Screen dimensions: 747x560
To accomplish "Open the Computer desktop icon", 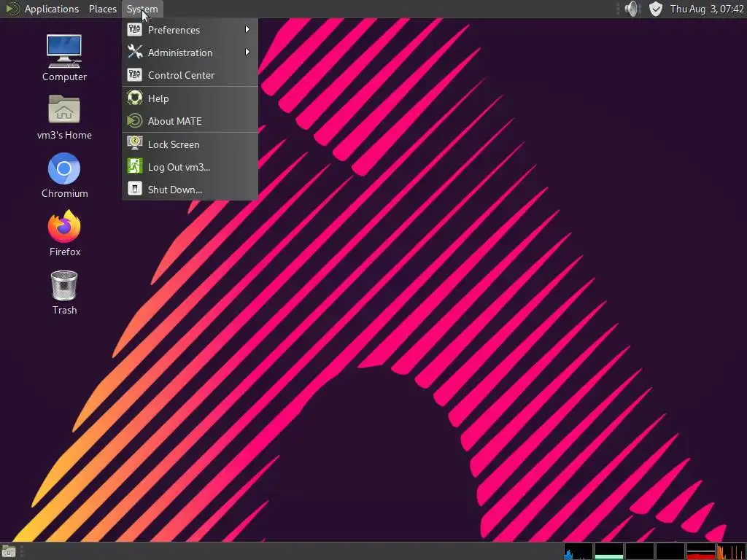I will click(x=64, y=51).
